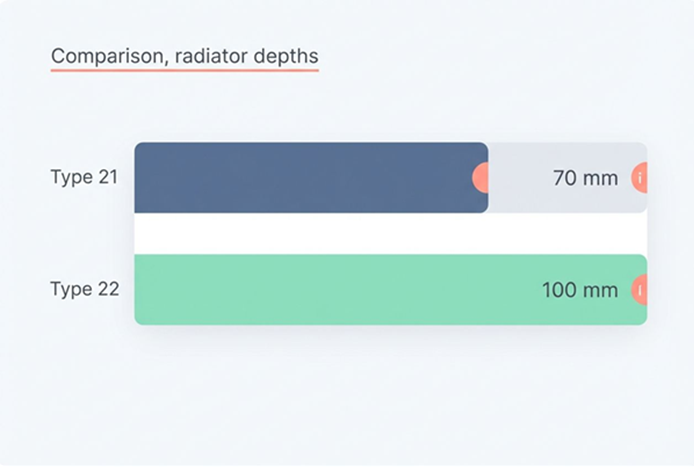Select the green Type 22 bar
This screenshot has height=467, width=694.
[330, 290]
